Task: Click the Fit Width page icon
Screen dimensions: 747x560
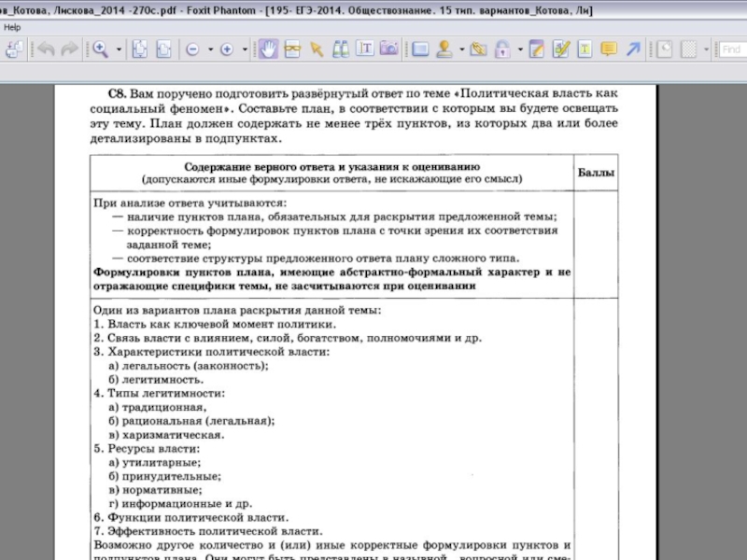Action: pos(163,49)
